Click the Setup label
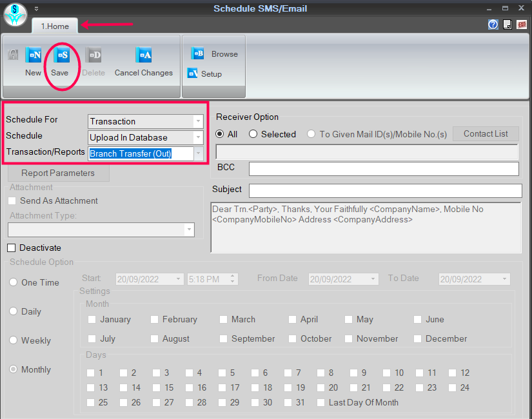The height and width of the screenshot is (419, 532). 211,74
